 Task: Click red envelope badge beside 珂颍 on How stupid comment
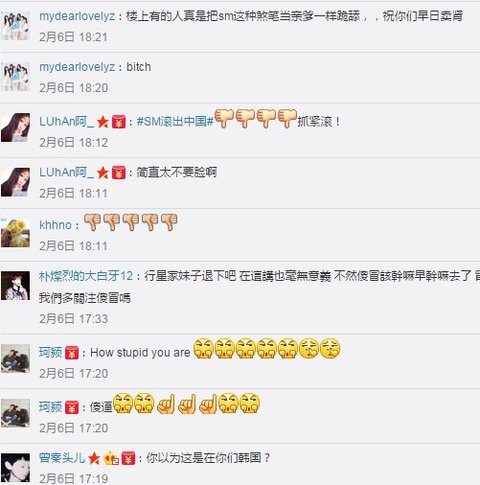coord(72,353)
